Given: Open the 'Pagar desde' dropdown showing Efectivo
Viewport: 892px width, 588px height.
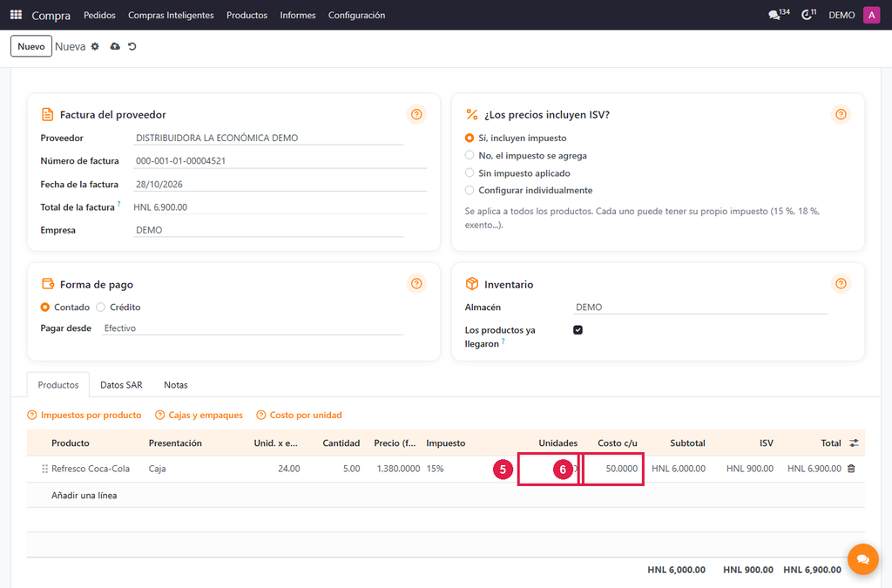Looking at the screenshot, I should tap(253, 328).
